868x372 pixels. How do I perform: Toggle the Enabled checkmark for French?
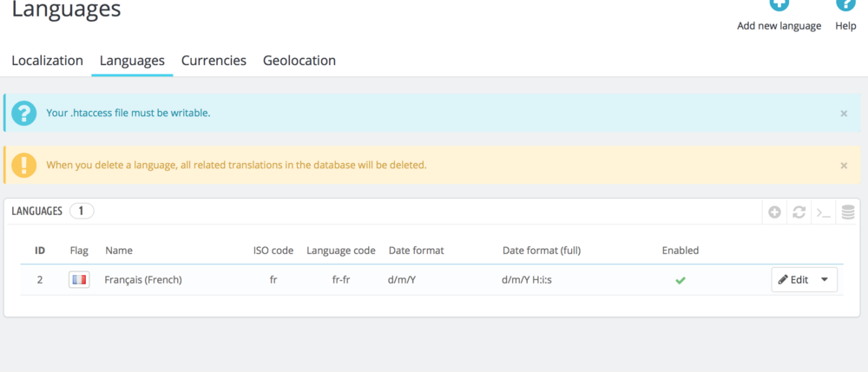pos(681,280)
